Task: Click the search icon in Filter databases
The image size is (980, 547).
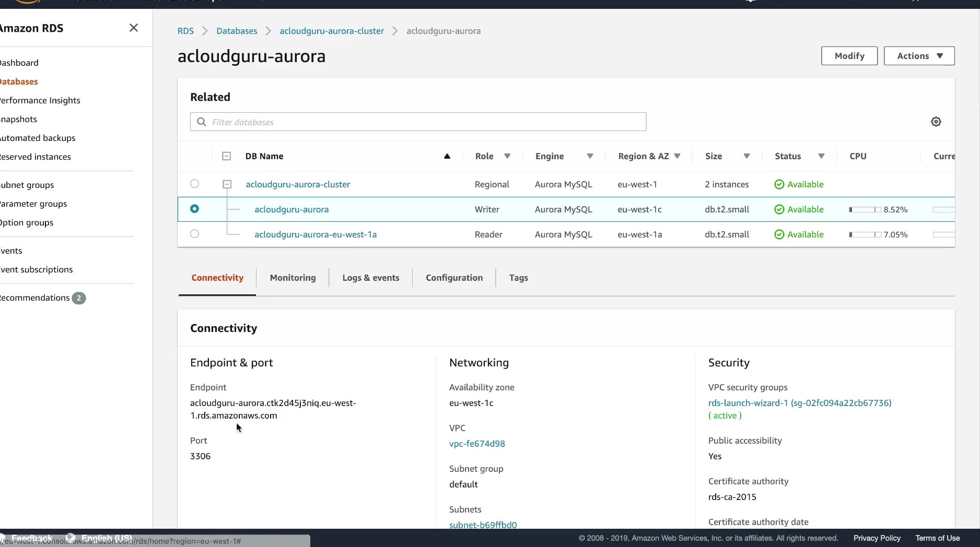Action: [x=202, y=122]
